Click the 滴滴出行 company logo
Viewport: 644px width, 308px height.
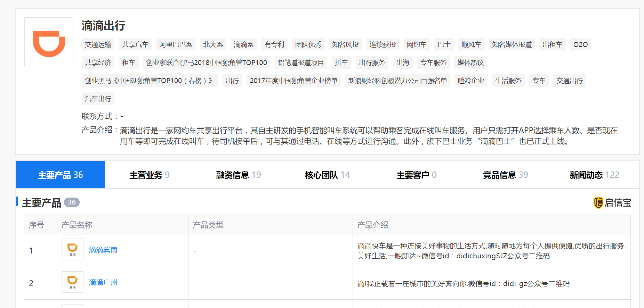tap(49, 42)
